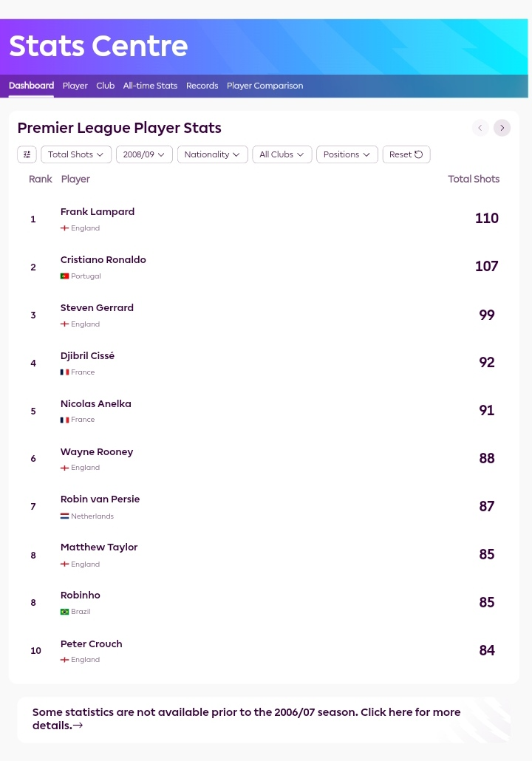Open the 2008/09 season dropdown
This screenshot has height=761, width=532.
pos(144,154)
